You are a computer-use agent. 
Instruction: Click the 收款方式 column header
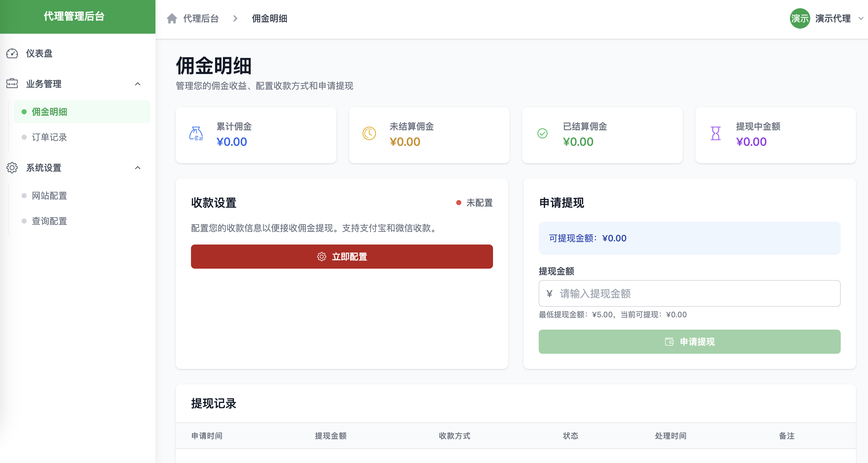pos(455,436)
